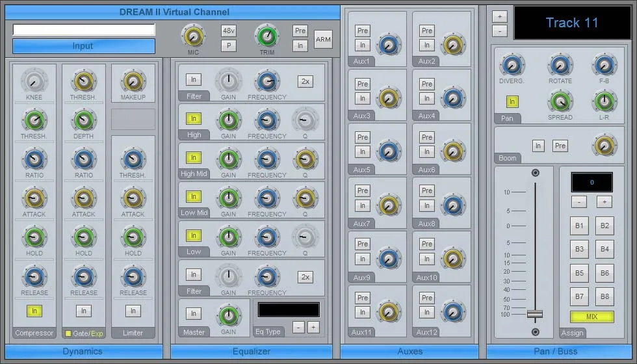Click the top Filter 2x button
Viewport: 637px width, 364px height.
pos(305,81)
